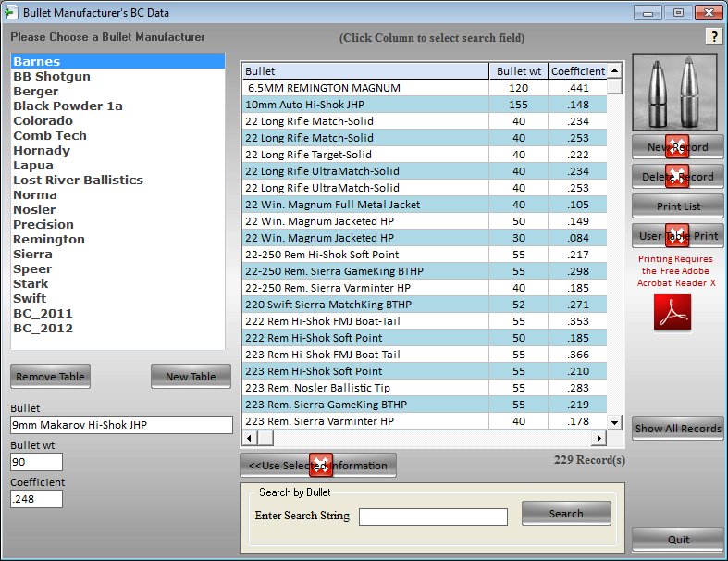Choose Norma manufacturer
The image size is (728, 561).
click(117, 194)
